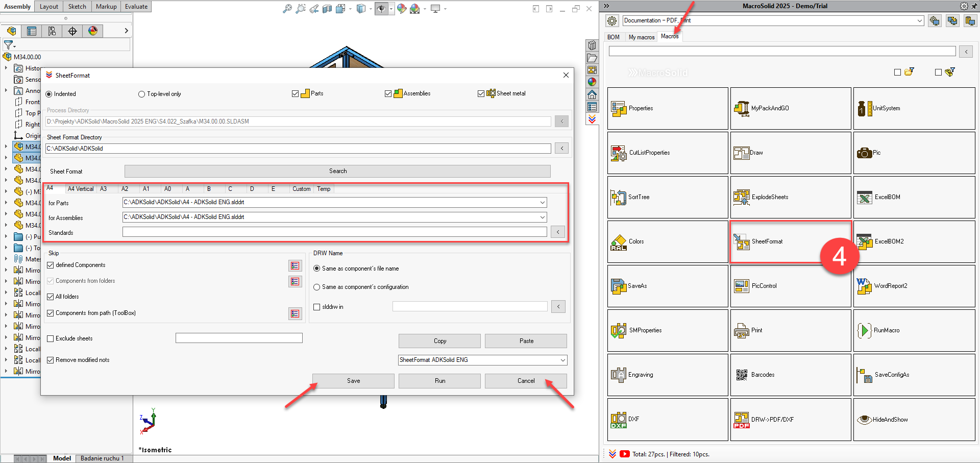Launch the SheetFormat macro tile

(x=790, y=241)
